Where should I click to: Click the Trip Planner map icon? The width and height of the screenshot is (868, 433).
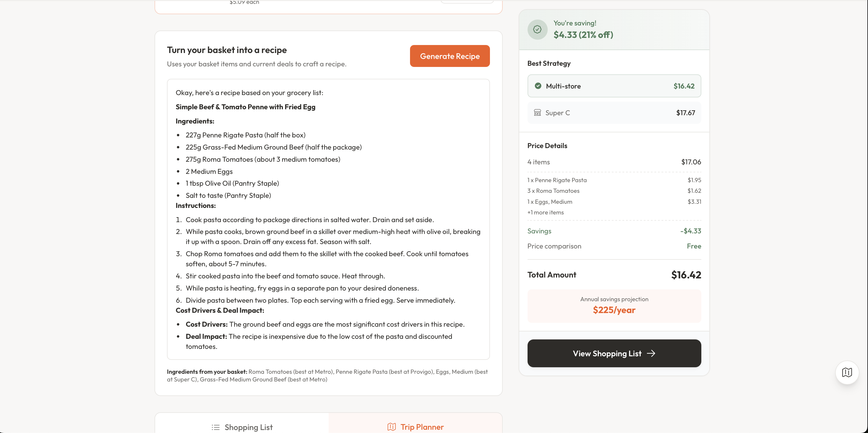392,427
